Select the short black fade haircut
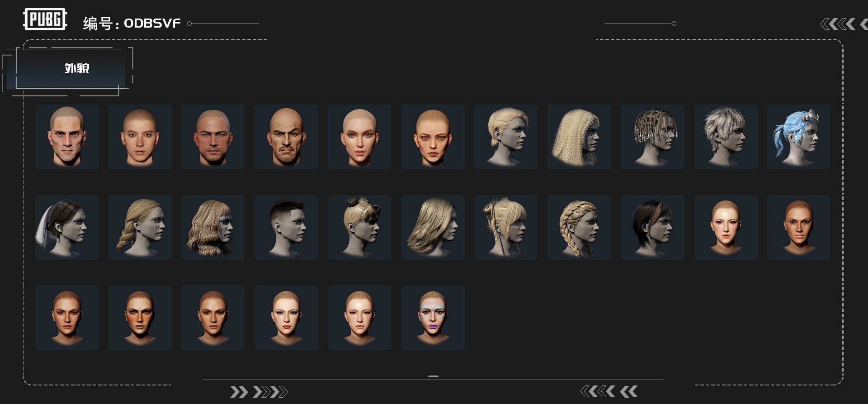Image resolution: width=868 pixels, height=404 pixels. point(287,227)
